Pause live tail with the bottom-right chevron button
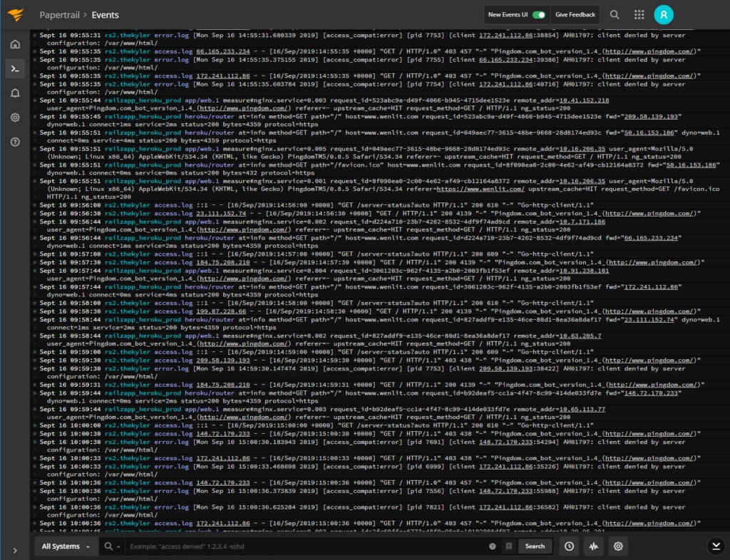The image size is (730, 560). pos(716,546)
